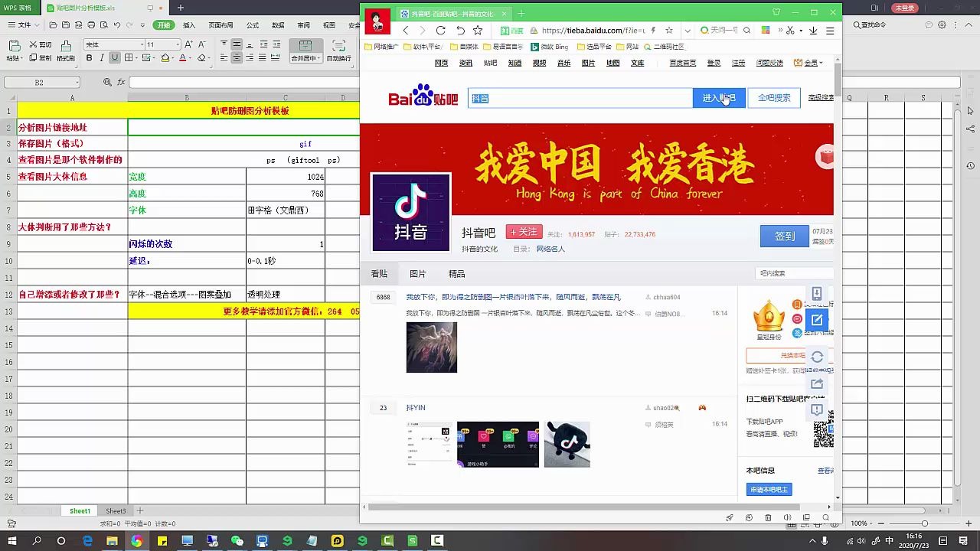Toggle right horizontal alignment in WPS
This screenshot has width=980, height=551.
[250, 58]
